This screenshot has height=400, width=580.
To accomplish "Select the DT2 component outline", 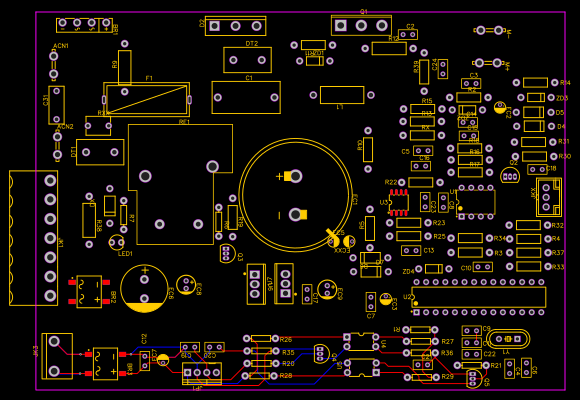I will 247,60.
